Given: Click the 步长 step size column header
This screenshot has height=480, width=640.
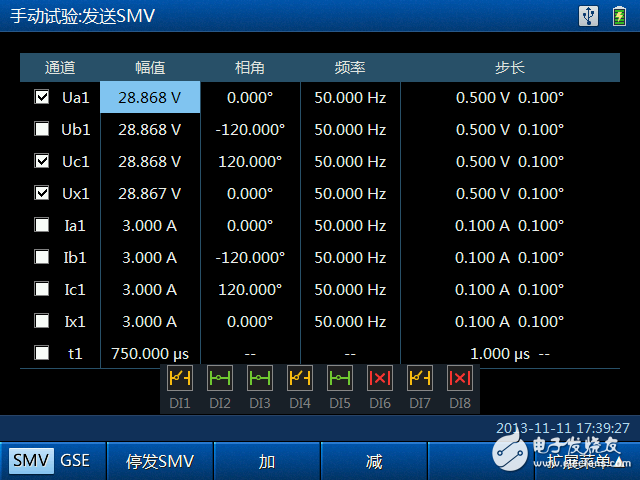Looking at the screenshot, I should [x=510, y=67].
